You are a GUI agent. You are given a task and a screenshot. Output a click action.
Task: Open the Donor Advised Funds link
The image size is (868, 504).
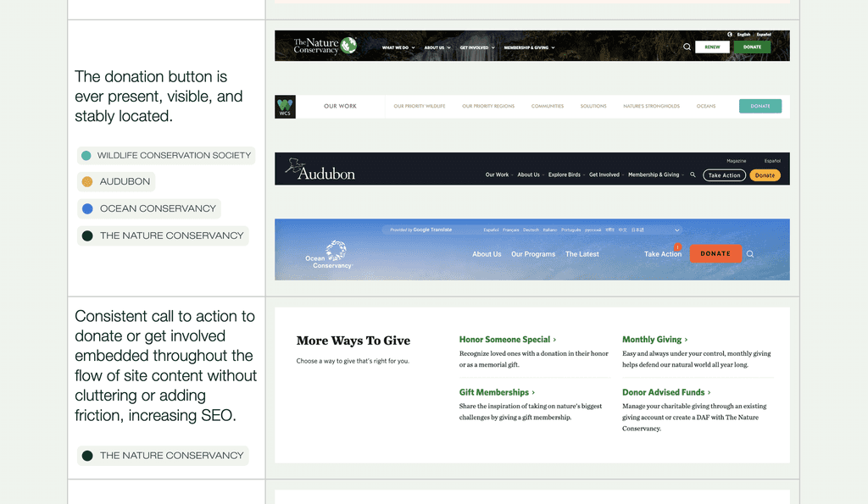pos(666,392)
